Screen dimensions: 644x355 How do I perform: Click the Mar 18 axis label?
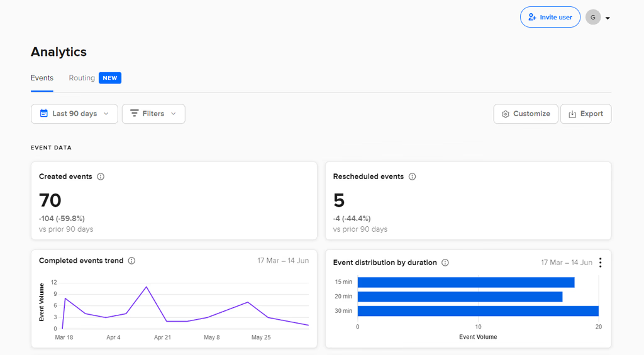pyautogui.click(x=64, y=337)
